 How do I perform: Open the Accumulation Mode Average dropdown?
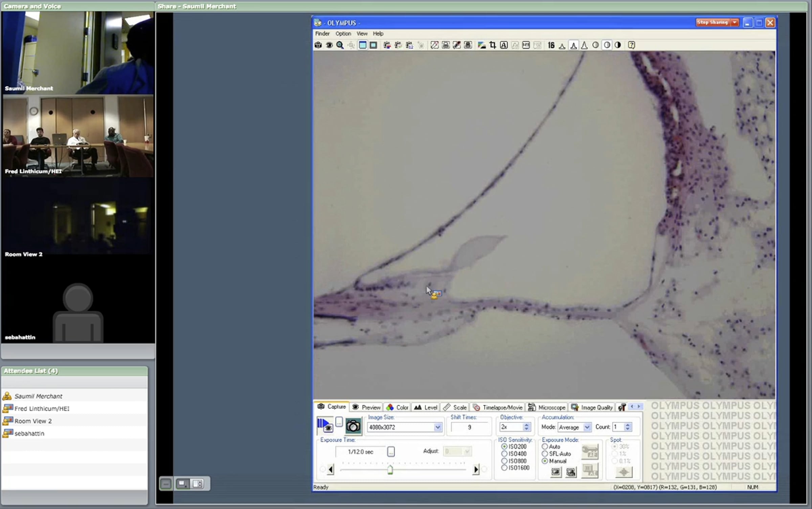click(x=587, y=427)
